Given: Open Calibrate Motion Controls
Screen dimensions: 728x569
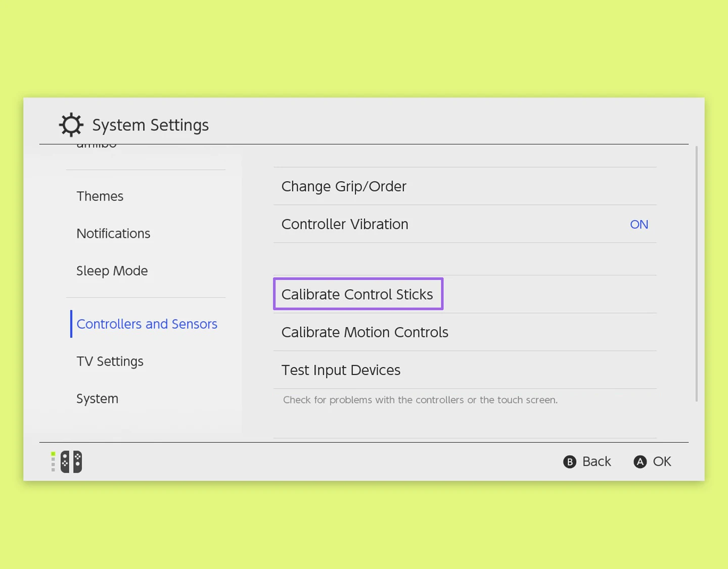Looking at the screenshot, I should [x=465, y=332].
